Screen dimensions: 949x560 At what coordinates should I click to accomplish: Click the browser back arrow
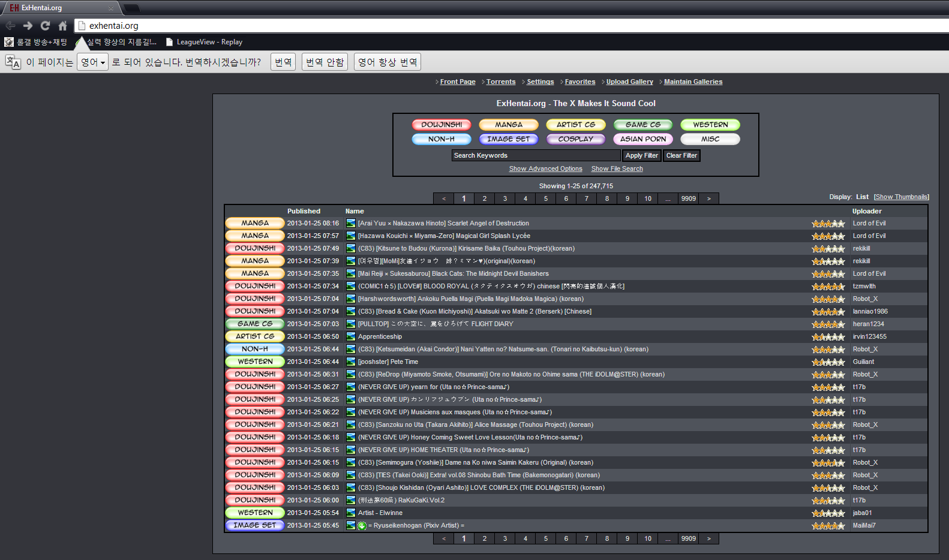tap(10, 26)
